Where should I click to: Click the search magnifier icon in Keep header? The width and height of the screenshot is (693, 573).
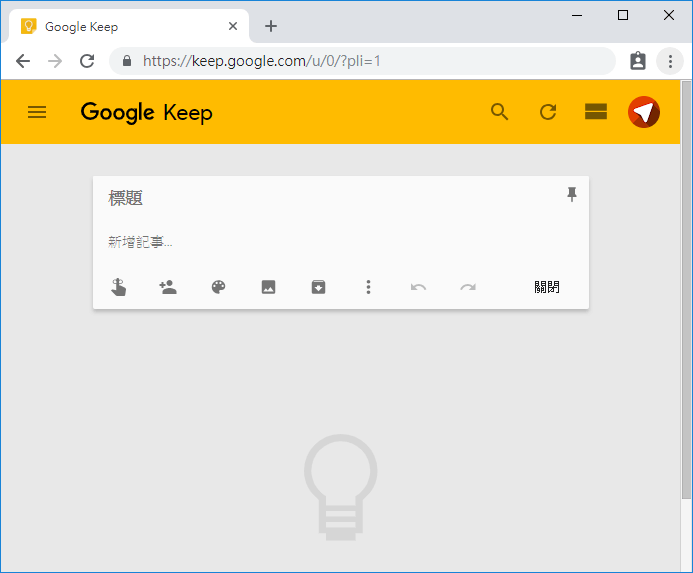coord(499,112)
